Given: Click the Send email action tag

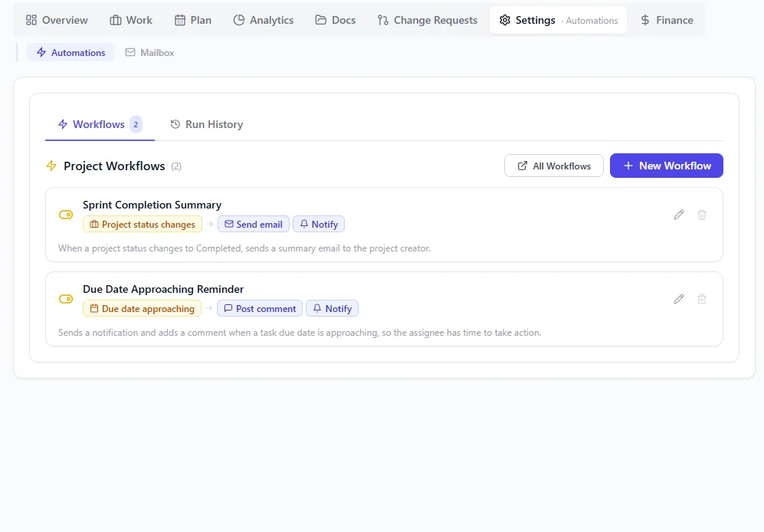Looking at the screenshot, I should (254, 225).
